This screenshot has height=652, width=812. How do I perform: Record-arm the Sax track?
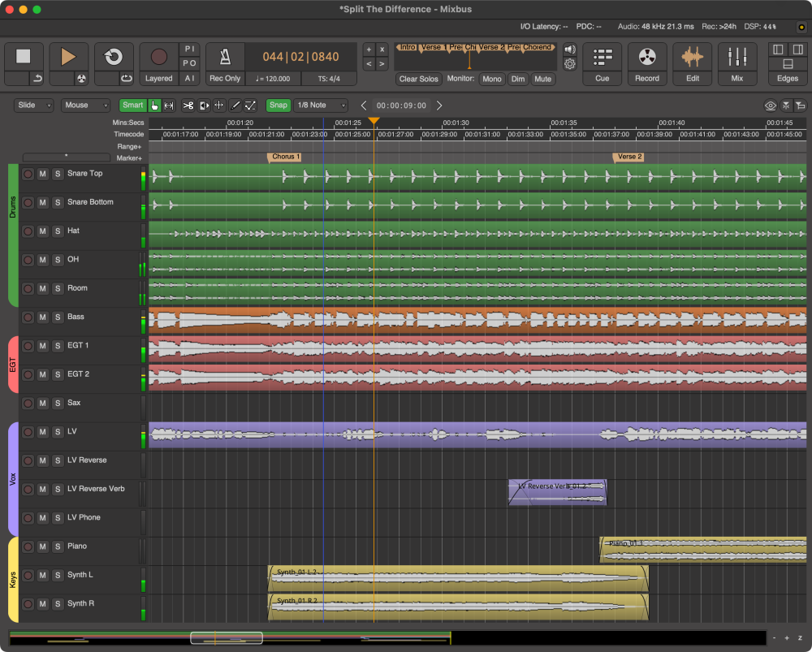pos(28,404)
